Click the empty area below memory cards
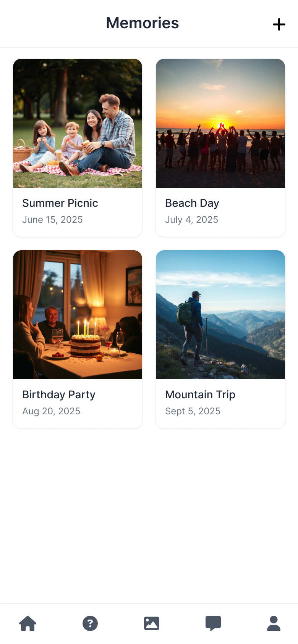Image resolution: width=298 pixels, height=644 pixels. pyautogui.click(x=149, y=515)
